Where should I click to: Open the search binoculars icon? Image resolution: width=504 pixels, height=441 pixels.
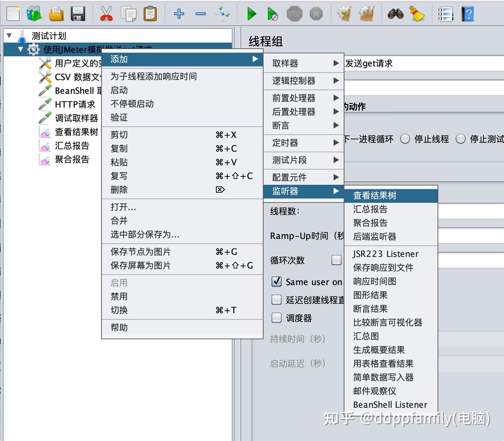(395, 14)
